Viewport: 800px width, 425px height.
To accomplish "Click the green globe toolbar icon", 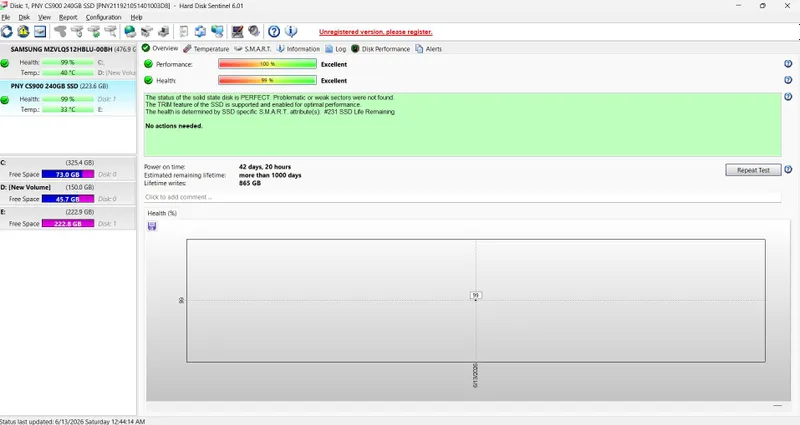I will click(x=130, y=32).
